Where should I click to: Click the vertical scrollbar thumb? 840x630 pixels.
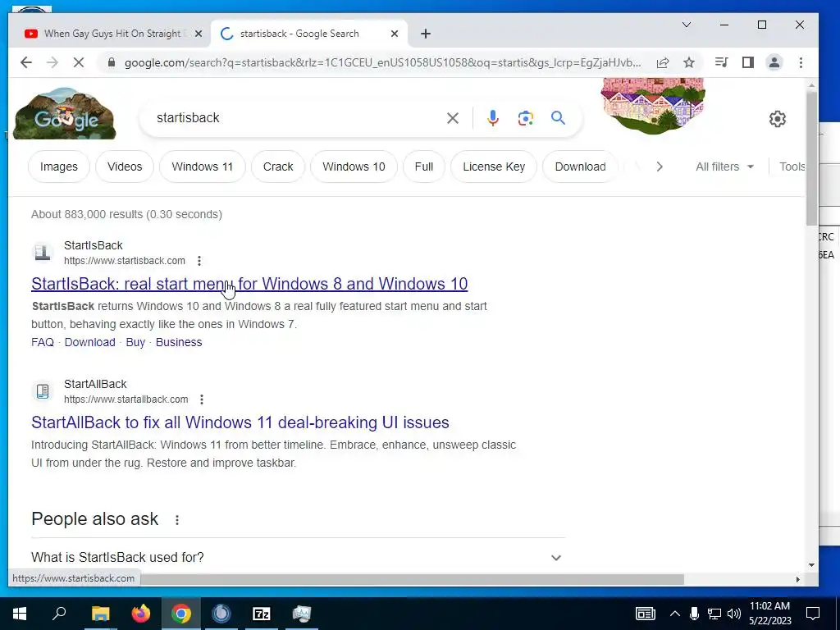811,158
